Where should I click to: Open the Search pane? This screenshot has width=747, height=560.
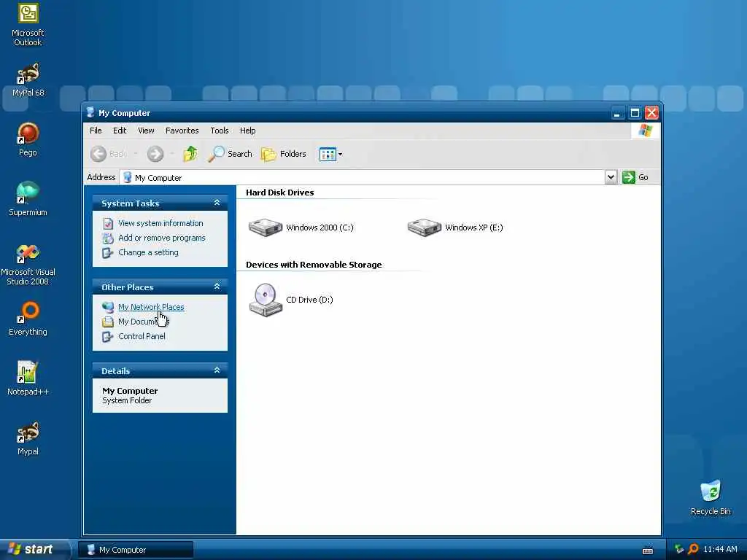(x=230, y=154)
